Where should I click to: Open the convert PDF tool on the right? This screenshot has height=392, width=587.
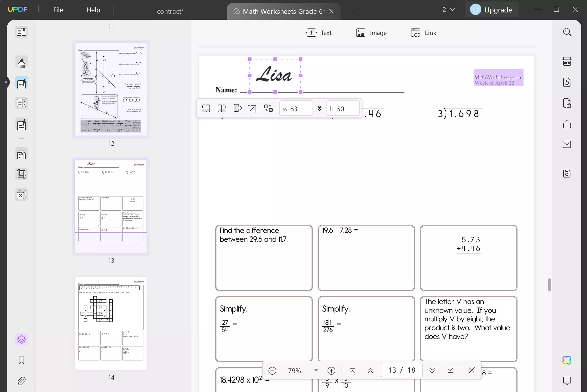point(567,82)
